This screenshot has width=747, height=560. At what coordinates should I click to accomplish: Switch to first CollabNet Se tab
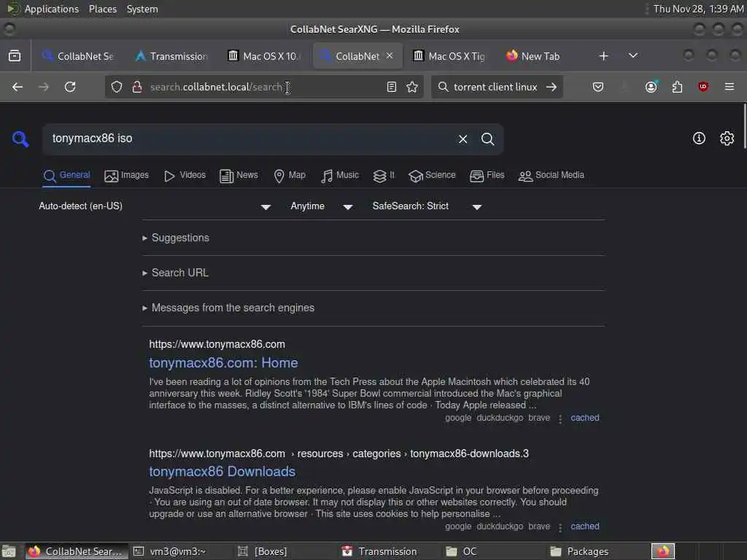(x=80, y=55)
